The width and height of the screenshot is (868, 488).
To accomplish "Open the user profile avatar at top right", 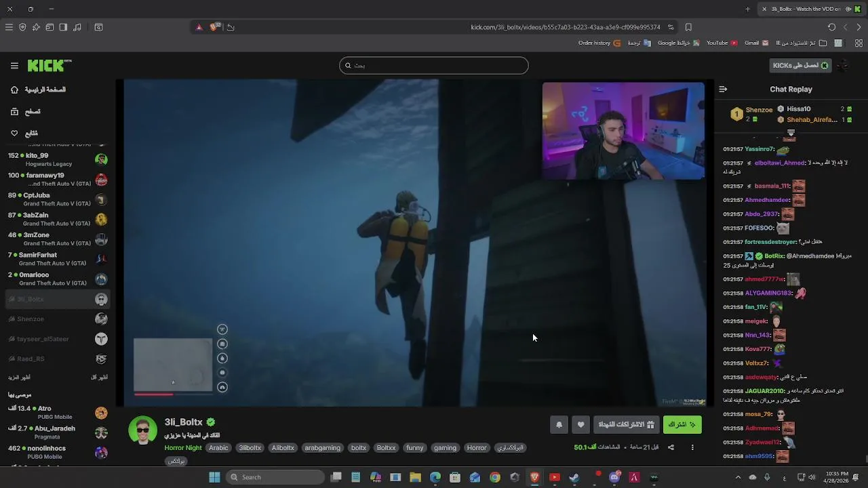I will coord(843,66).
